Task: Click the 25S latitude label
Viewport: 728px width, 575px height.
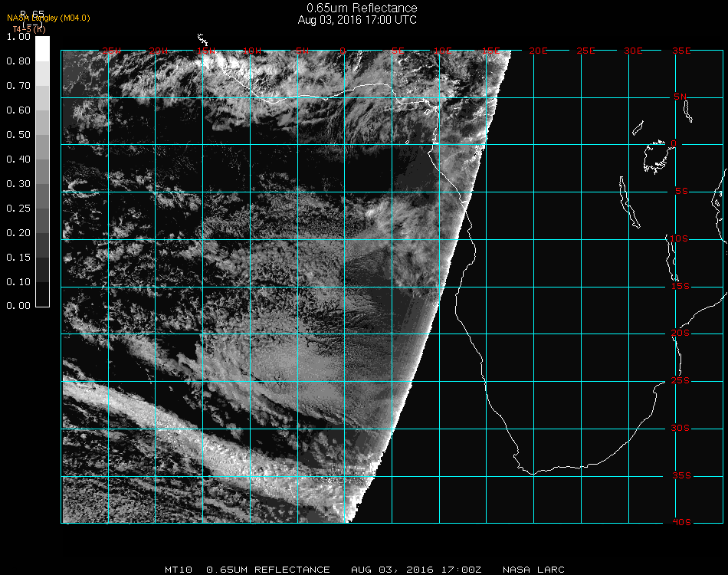Action: coord(680,381)
